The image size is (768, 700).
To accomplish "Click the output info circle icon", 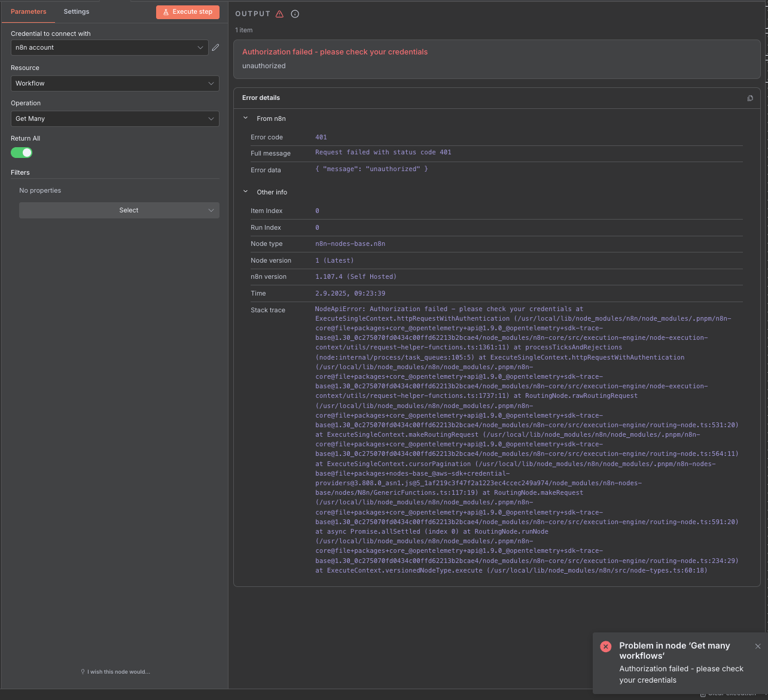I will (295, 14).
